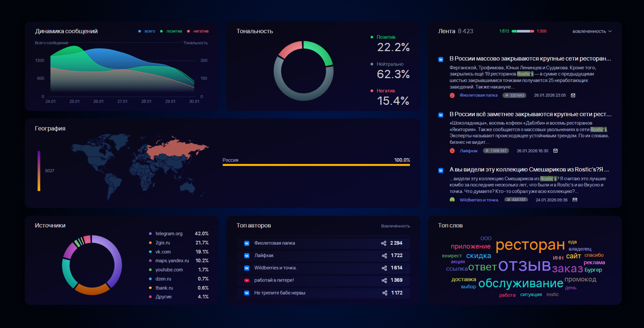This screenshot has height=328, width=644.
Task: Click the grey neutral segment of tonality donut
Action: (304, 96)
